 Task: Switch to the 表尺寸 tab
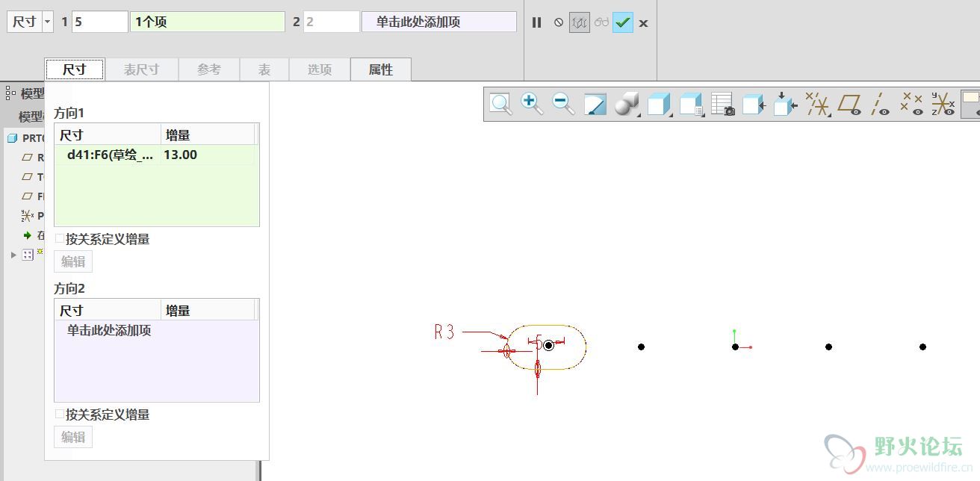pos(142,69)
